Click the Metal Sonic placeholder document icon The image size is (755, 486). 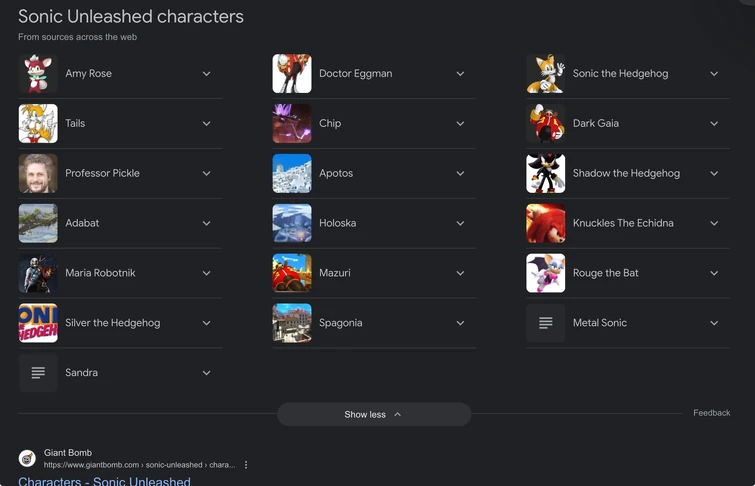click(x=546, y=323)
